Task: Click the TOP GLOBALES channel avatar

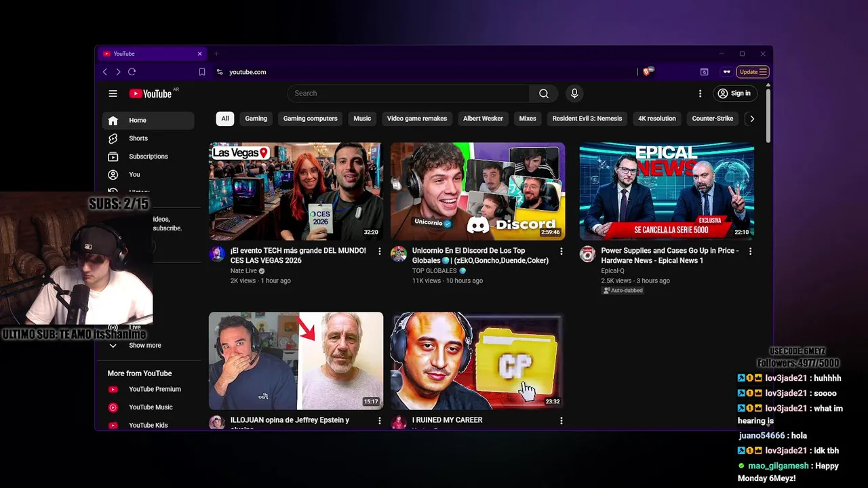Action: [399, 254]
